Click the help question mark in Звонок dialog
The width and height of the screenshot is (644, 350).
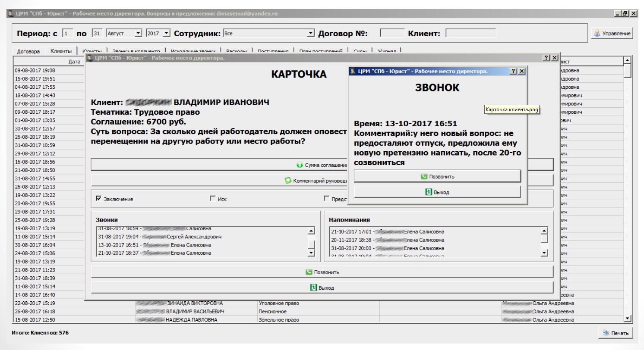click(x=513, y=71)
